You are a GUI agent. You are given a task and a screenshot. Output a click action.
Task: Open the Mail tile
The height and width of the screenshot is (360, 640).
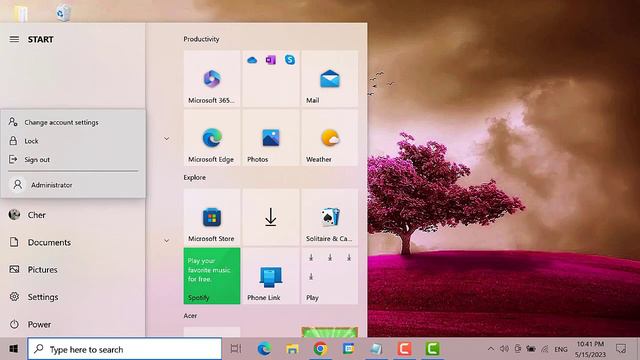pos(330,78)
